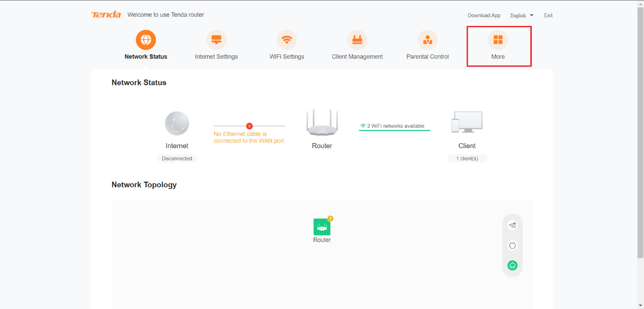Viewport: 644px width, 309px height.
Task: Open Client Management router icon
Action: [x=357, y=40]
